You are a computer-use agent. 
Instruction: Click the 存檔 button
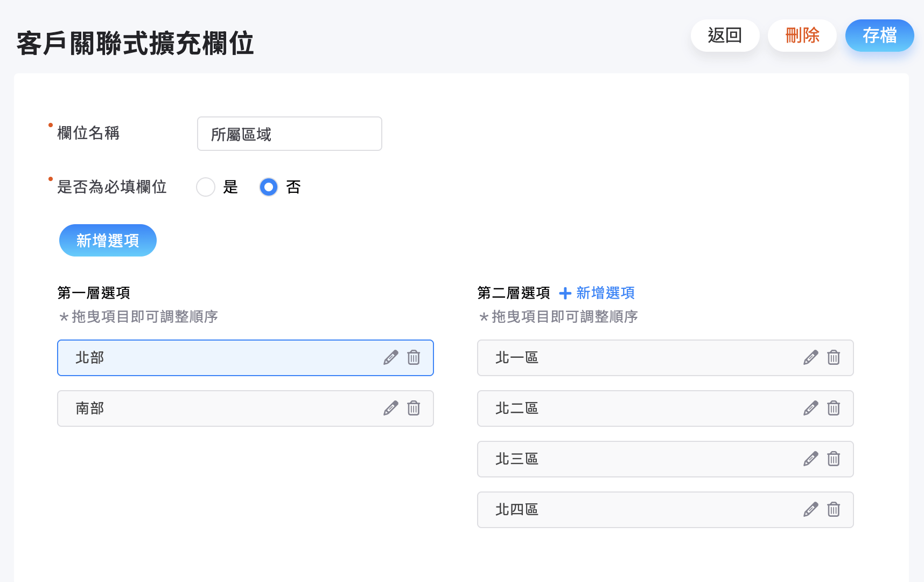(x=879, y=36)
